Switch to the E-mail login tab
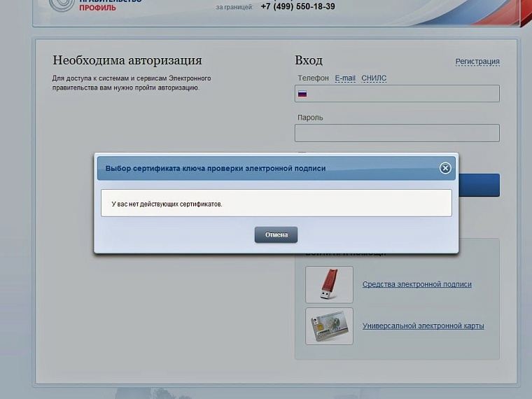Viewport: 532px width, 399px height. pos(345,78)
